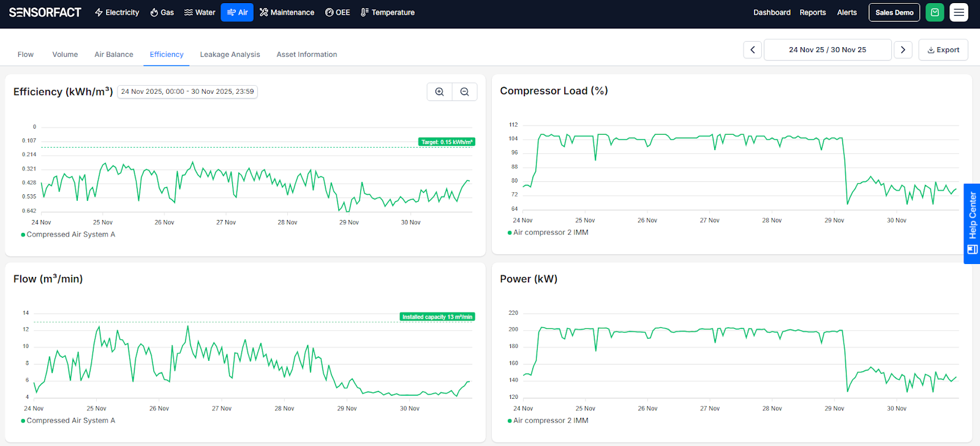This screenshot has width=980, height=446.
Task: Open the Electricity section
Action: pyautogui.click(x=116, y=12)
